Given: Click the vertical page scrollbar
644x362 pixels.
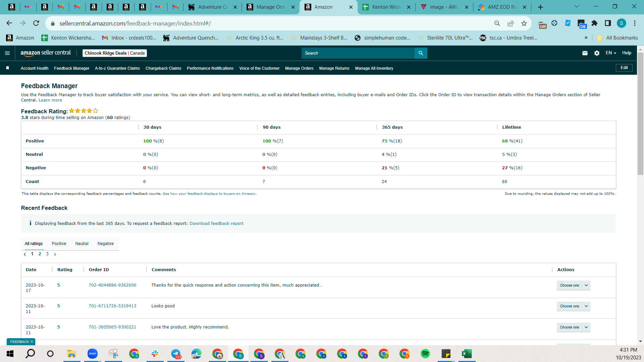Looking at the screenshot, I should point(640,114).
